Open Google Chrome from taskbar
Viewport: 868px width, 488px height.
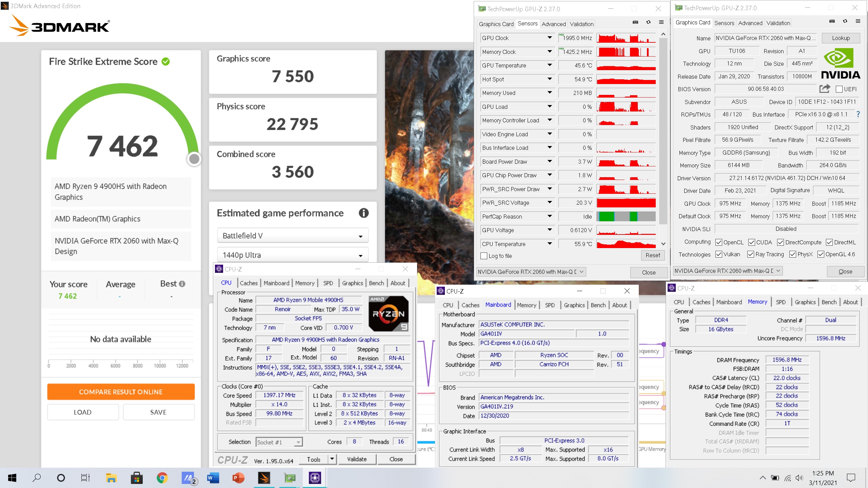point(162,478)
